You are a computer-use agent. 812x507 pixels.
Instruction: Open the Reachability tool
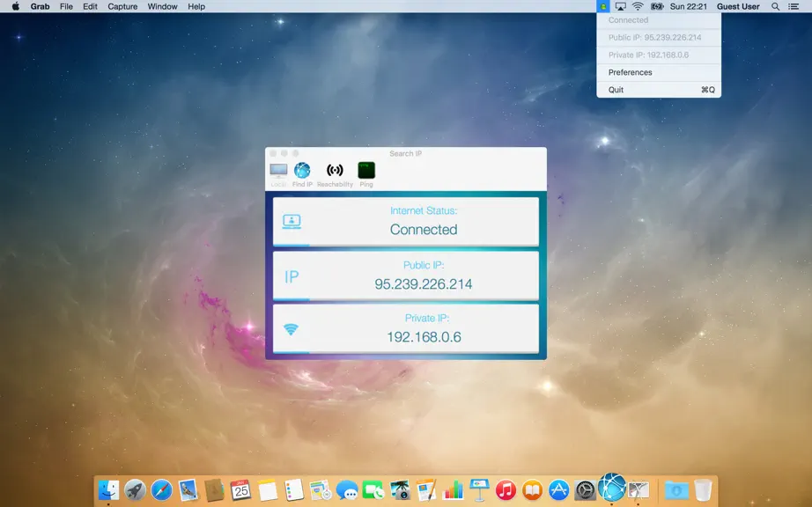pyautogui.click(x=335, y=174)
